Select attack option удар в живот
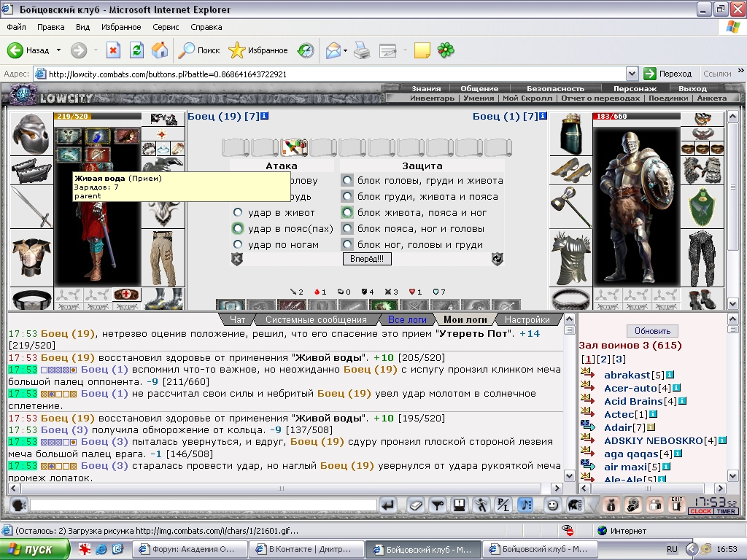This screenshot has width=747, height=560. point(238,212)
